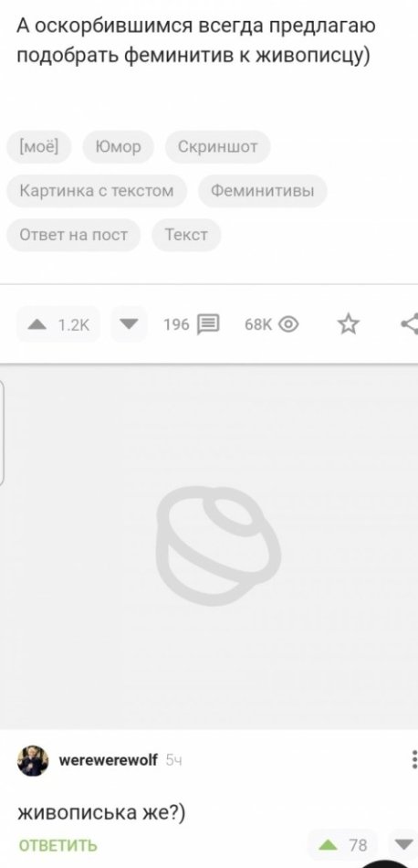Upvote the post with 1.2K rating
This screenshot has height=868, width=418.
coord(58,323)
